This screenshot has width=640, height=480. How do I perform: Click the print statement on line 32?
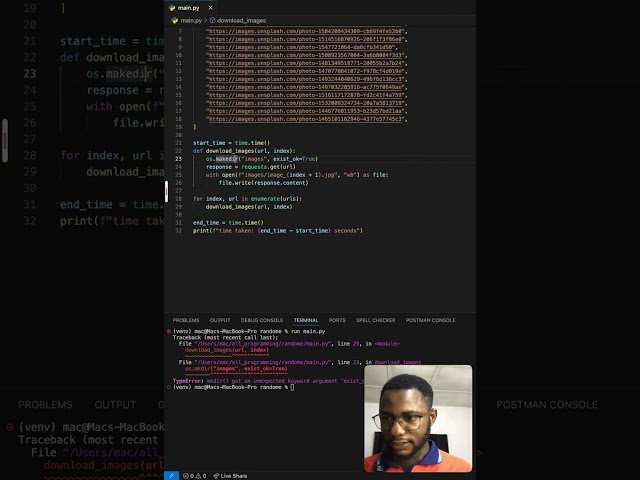point(278,231)
